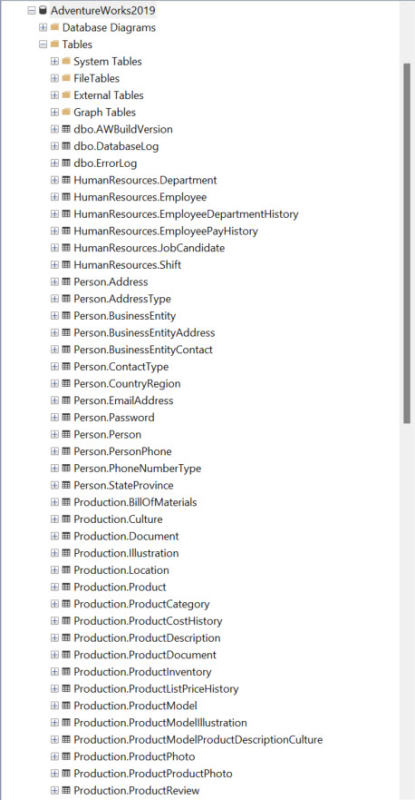
Task: Select the Database Diagrams label
Action: 109,27
